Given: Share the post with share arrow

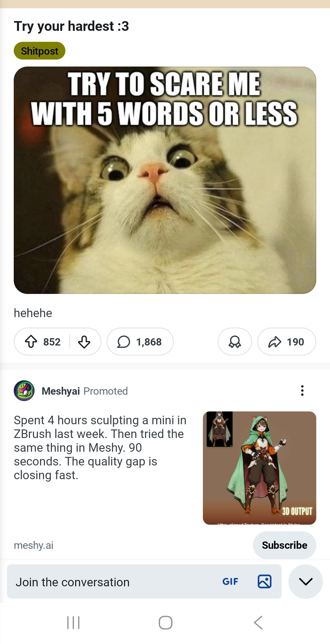Looking at the screenshot, I should click(x=286, y=342).
